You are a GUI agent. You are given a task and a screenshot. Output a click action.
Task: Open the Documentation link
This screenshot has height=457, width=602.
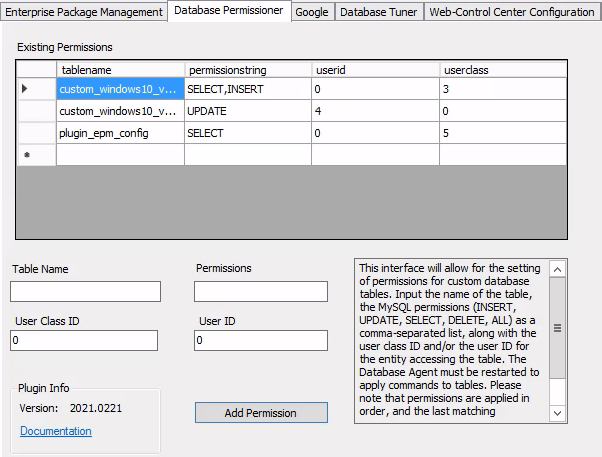tap(55, 431)
